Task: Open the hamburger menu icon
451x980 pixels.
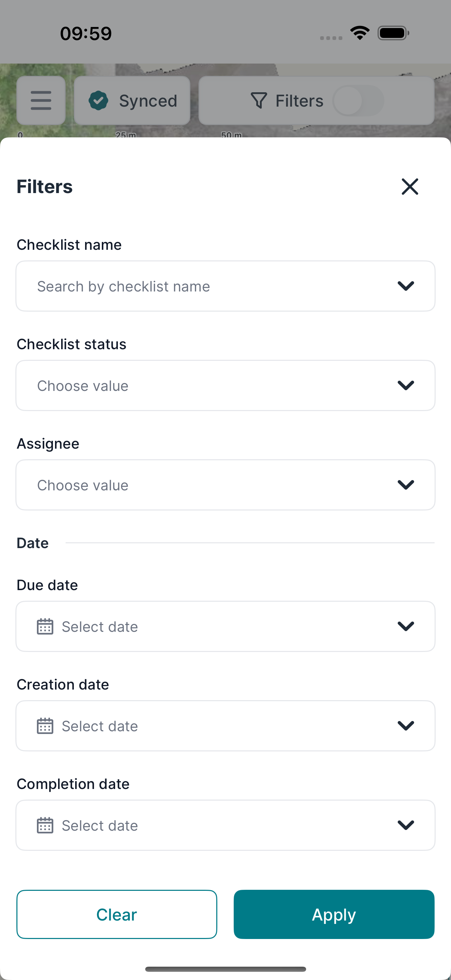Action: pyautogui.click(x=41, y=100)
